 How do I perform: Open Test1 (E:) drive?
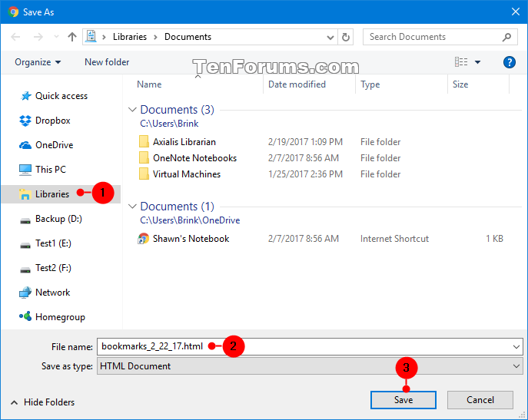(53, 243)
